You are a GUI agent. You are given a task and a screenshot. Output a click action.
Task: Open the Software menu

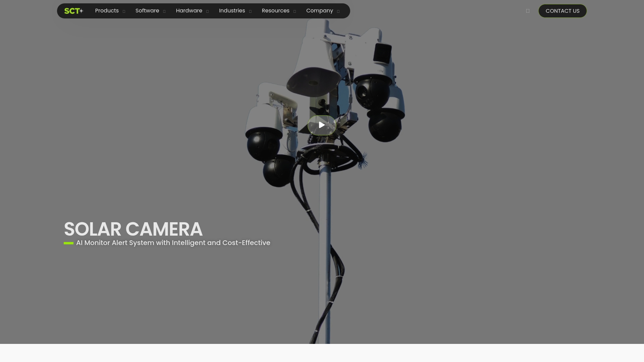tap(147, 11)
